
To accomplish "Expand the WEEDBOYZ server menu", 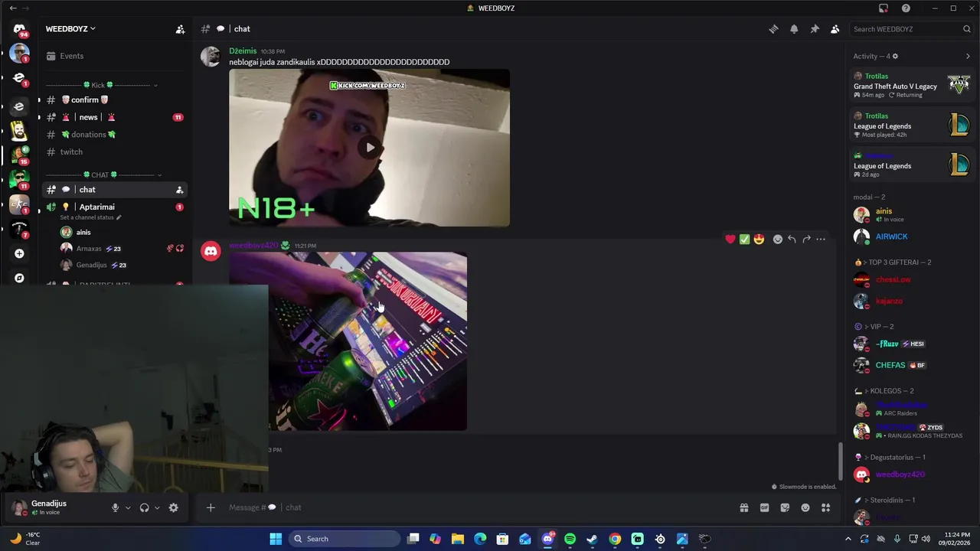I will [70, 29].
